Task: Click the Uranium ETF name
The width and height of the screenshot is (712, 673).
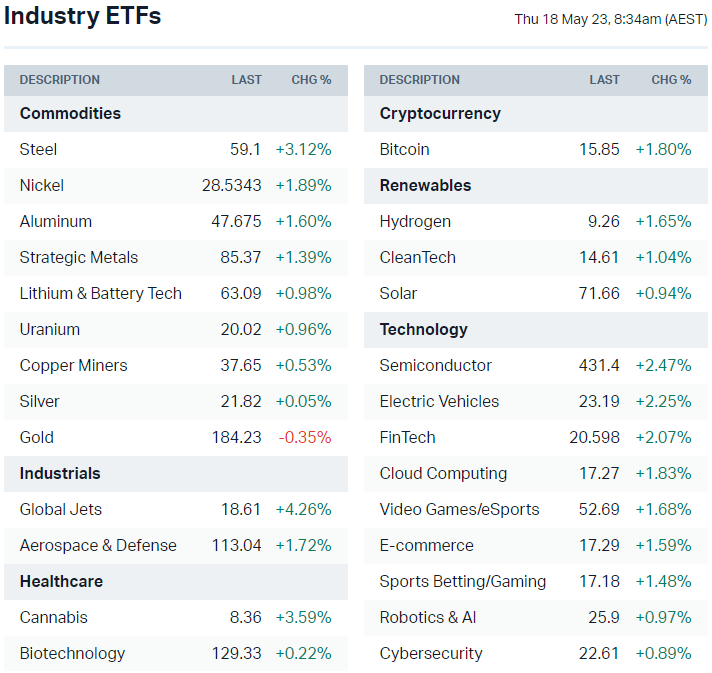Action: pos(50,329)
